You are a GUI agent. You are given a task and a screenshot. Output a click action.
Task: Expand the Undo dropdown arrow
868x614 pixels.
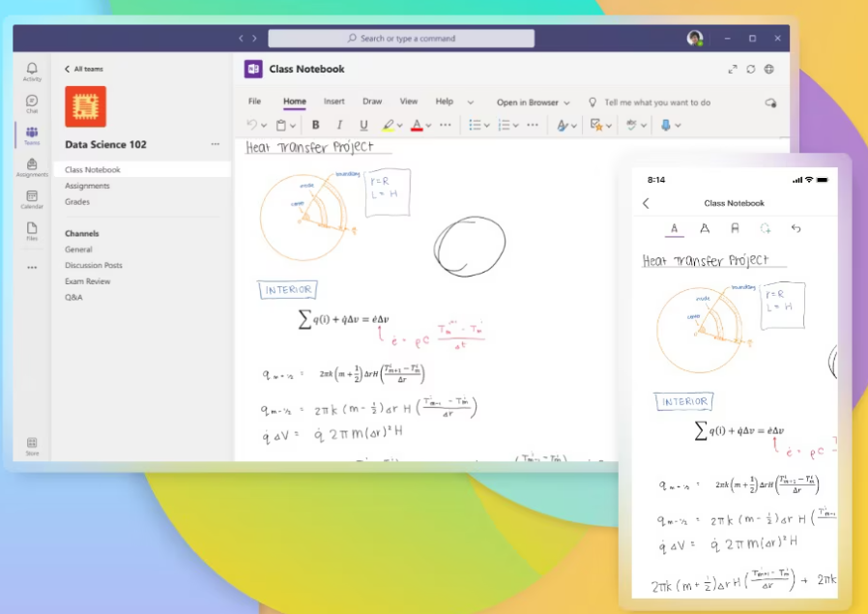tap(264, 126)
